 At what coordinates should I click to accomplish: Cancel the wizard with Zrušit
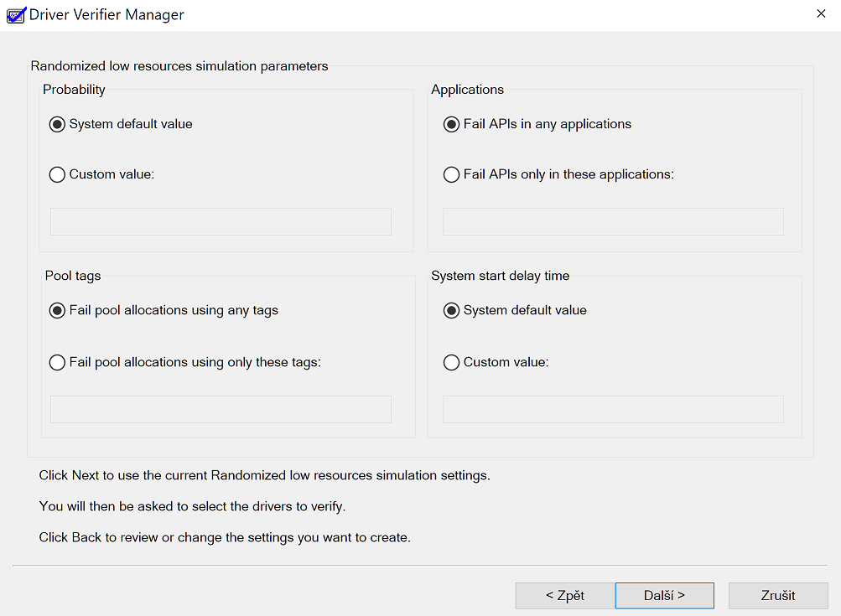click(778, 596)
